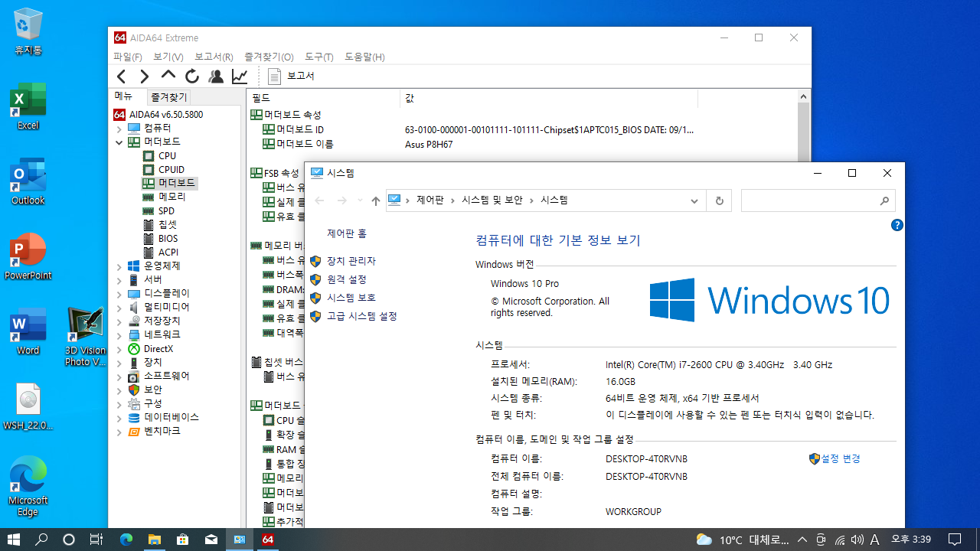
Task: Open the Excel desktop shortcut
Action: coord(28,106)
